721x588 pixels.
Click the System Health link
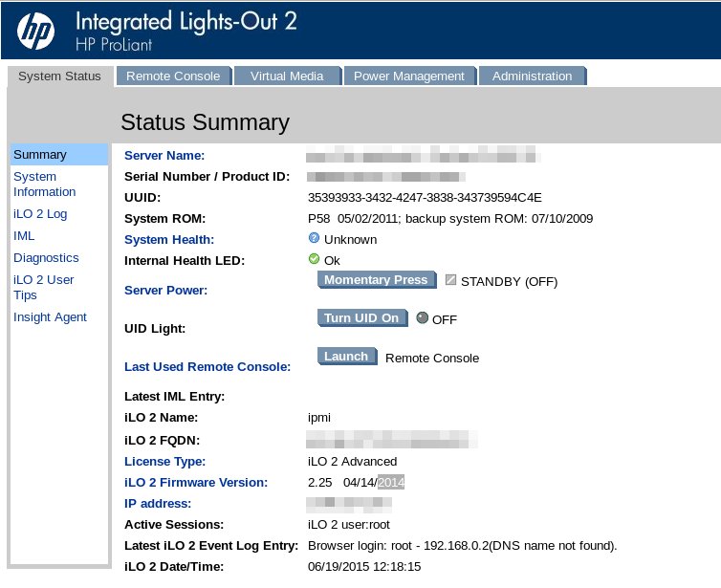point(169,240)
